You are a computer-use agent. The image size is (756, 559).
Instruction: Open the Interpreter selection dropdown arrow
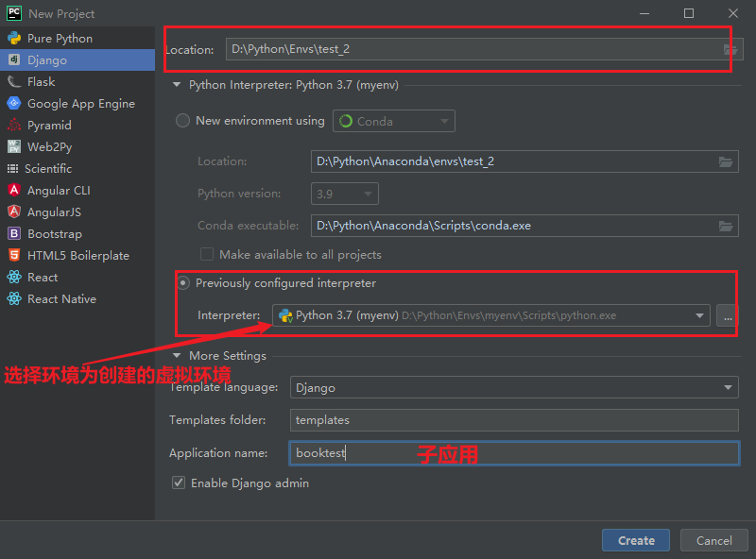699,315
